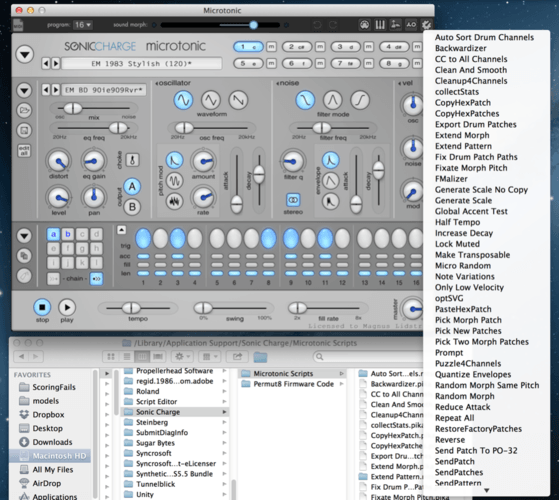Open Downloads in Finder sidebar
The width and height of the screenshot is (559, 500).
[52, 442]
